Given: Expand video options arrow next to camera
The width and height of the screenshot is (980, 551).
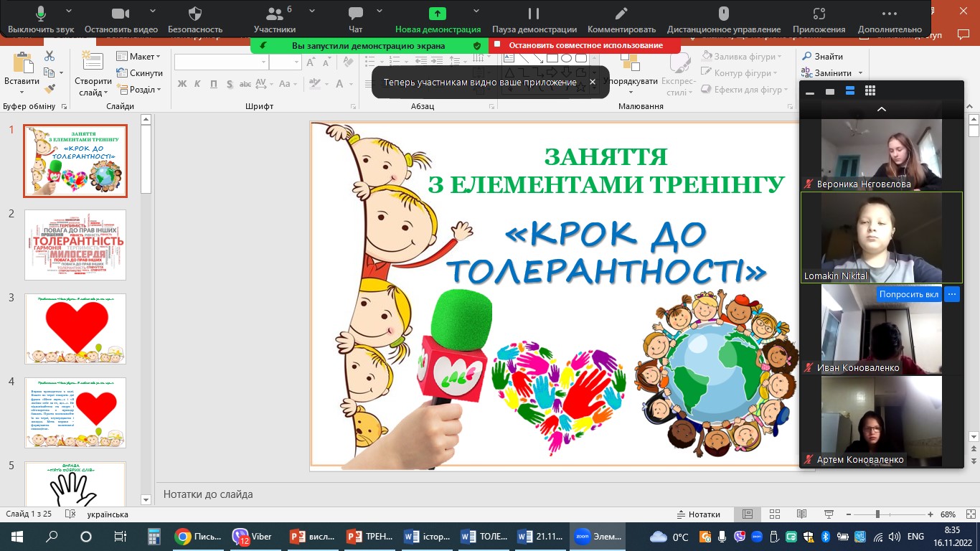Looking at the screenshot, I should pos(153,12).
